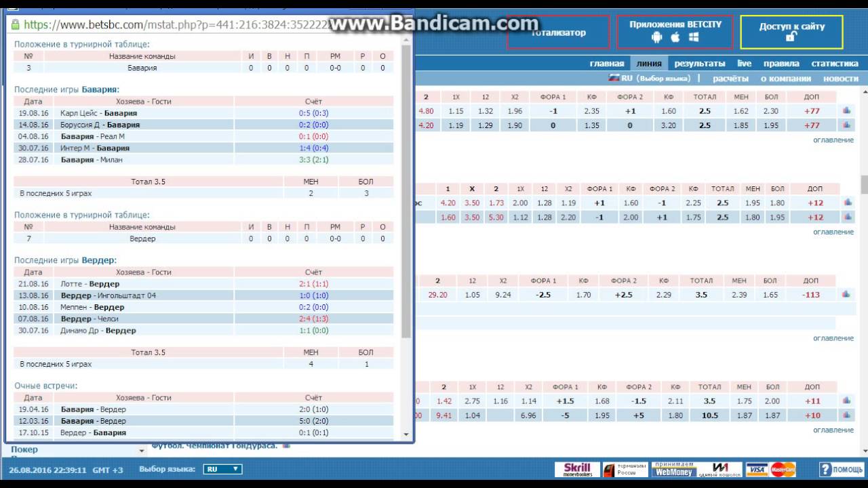Click оглавление link below the -113 row
868x488 pixels.
click(833, 338)
